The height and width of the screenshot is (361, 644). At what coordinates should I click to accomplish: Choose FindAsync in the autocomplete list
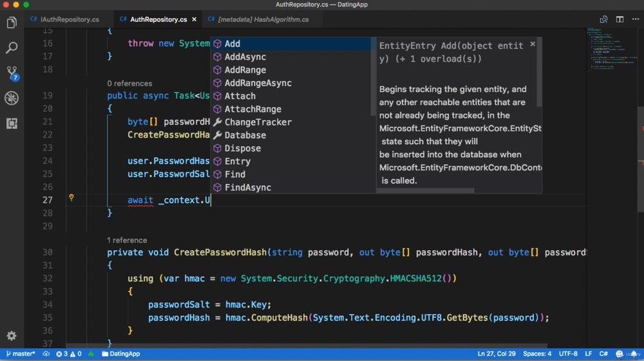pos(248,187)
